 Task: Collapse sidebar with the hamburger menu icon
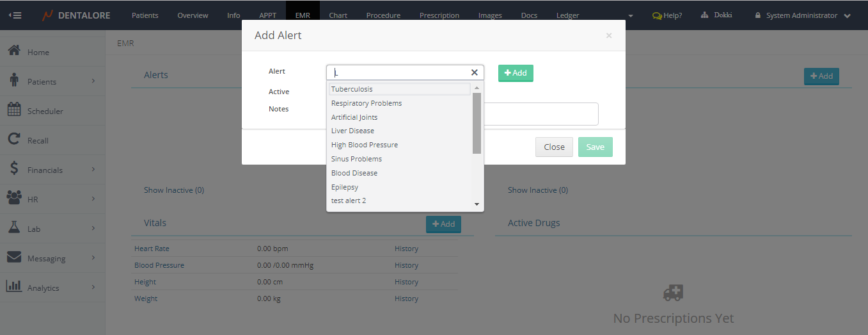click(x=14, y=15)
